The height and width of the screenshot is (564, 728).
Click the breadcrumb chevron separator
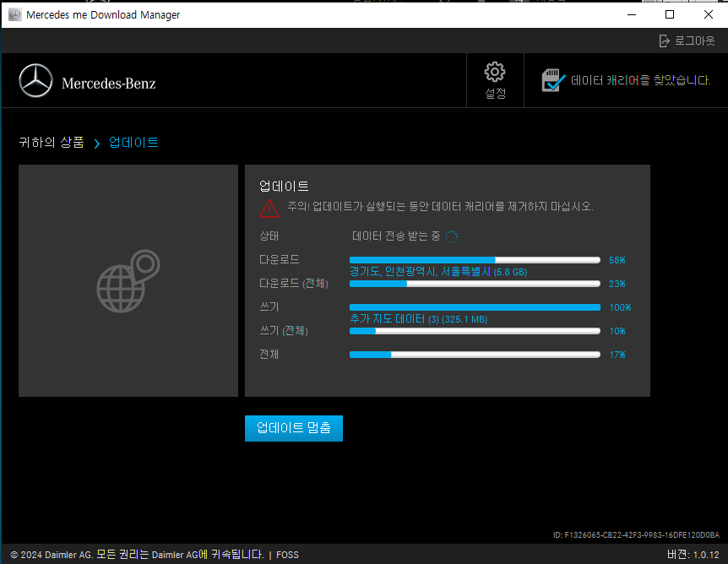click(96, 144)
